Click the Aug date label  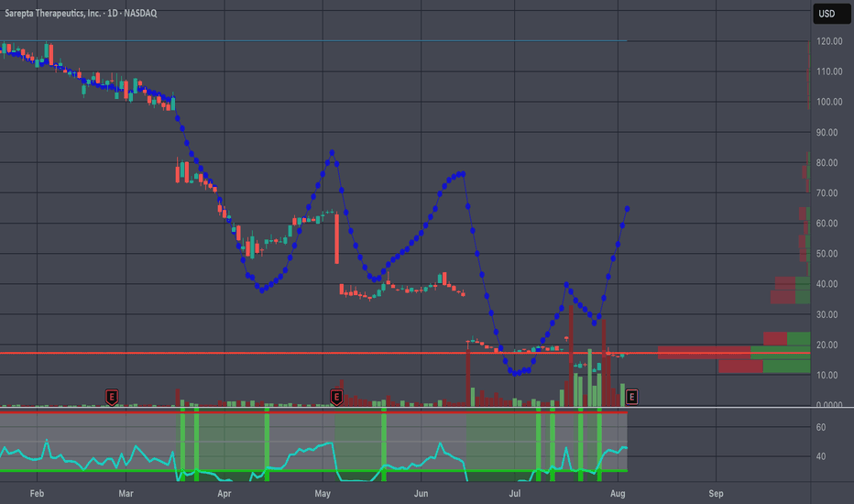pyautogui.click(x=618, y=494)
